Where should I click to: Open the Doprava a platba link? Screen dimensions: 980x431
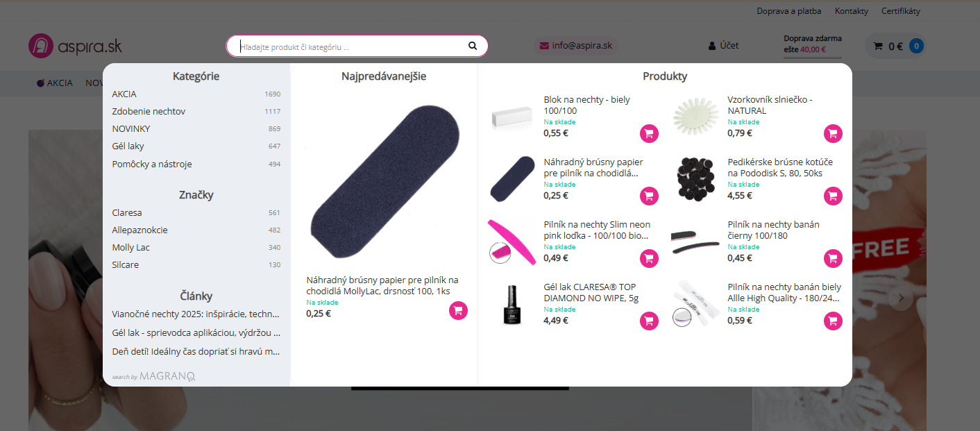(789, 11)
